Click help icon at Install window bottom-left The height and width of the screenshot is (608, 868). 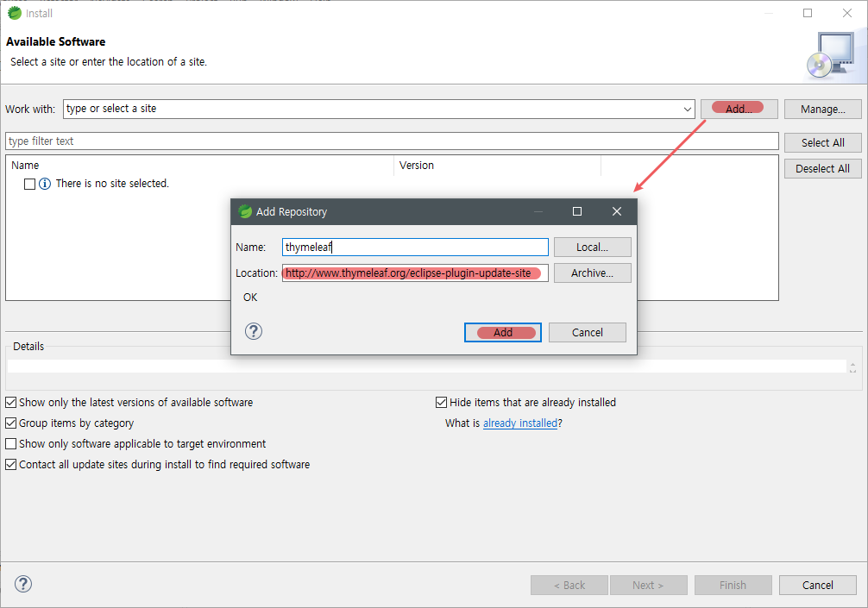23,584
